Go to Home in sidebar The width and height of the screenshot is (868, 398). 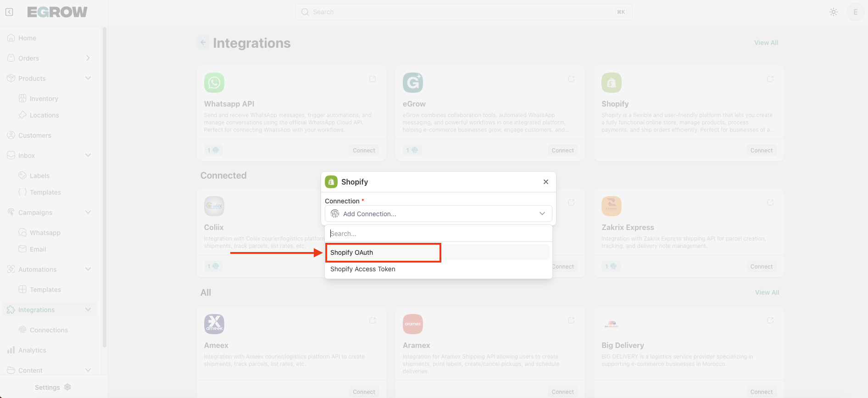(x=27, y=38)
